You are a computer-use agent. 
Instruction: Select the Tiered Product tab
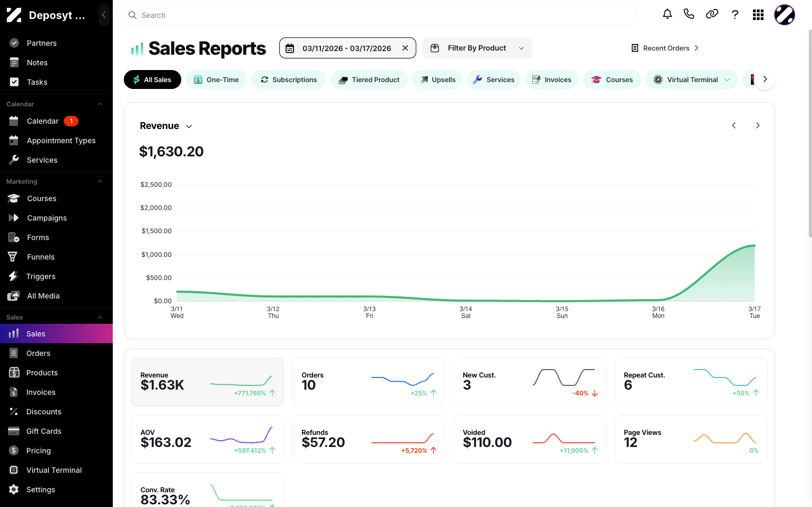pyautogui.click(x=369, y=79)
